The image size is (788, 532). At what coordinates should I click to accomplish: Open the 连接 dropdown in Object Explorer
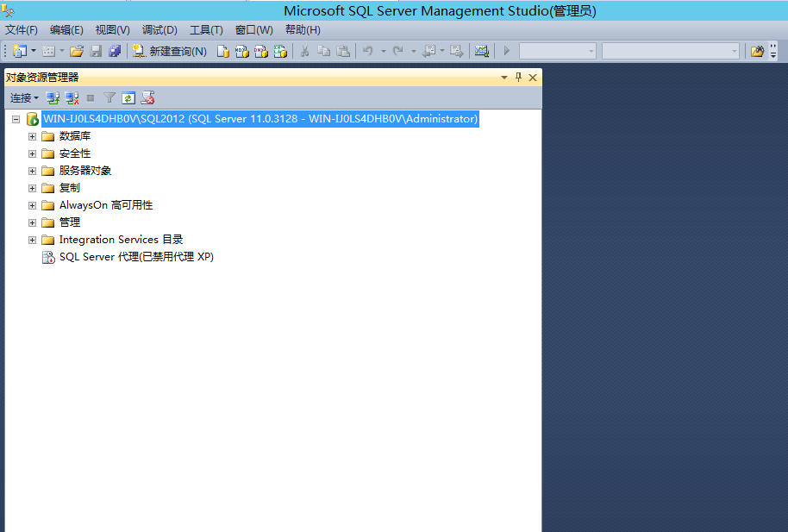point(24,97)
